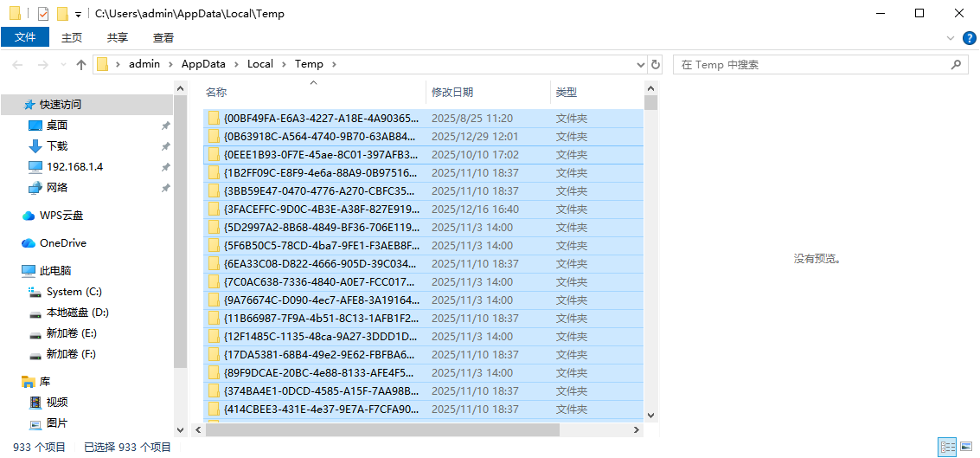
Task: Click the Up one level arrow
Action: (x=81, y=65)
